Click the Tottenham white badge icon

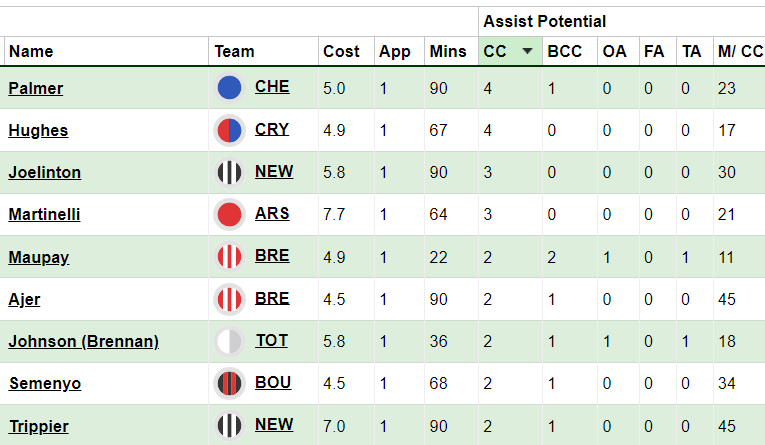[229, 341]
